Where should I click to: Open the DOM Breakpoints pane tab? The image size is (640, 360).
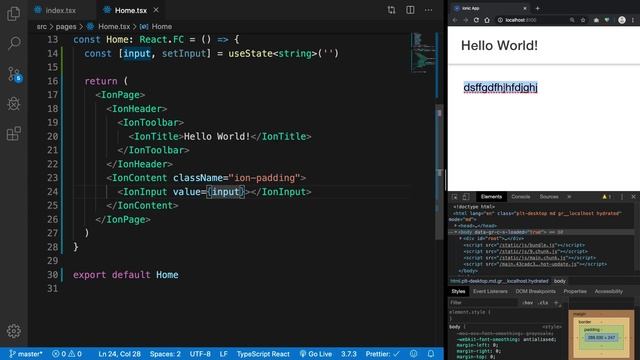(536, 291)
